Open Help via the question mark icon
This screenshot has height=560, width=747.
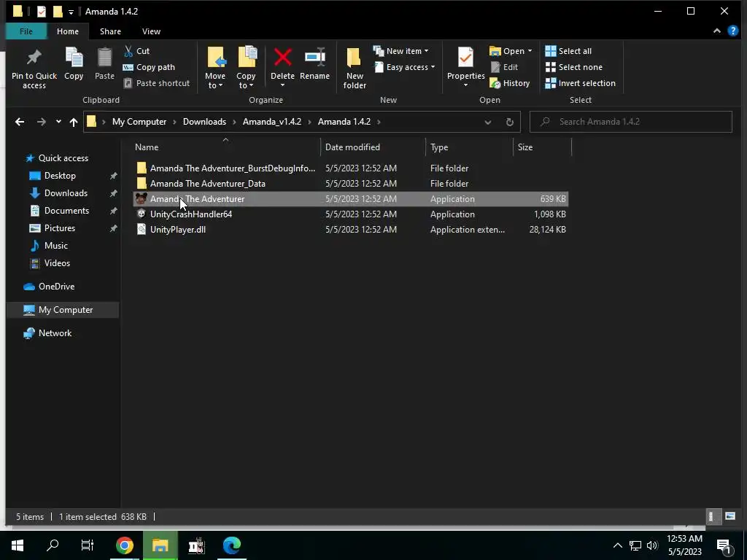(x=732, y=31)
